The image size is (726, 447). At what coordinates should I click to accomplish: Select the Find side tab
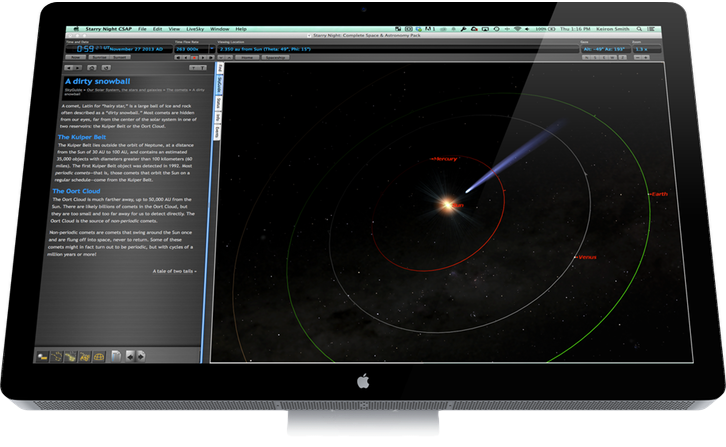click(x=220, y=68)
